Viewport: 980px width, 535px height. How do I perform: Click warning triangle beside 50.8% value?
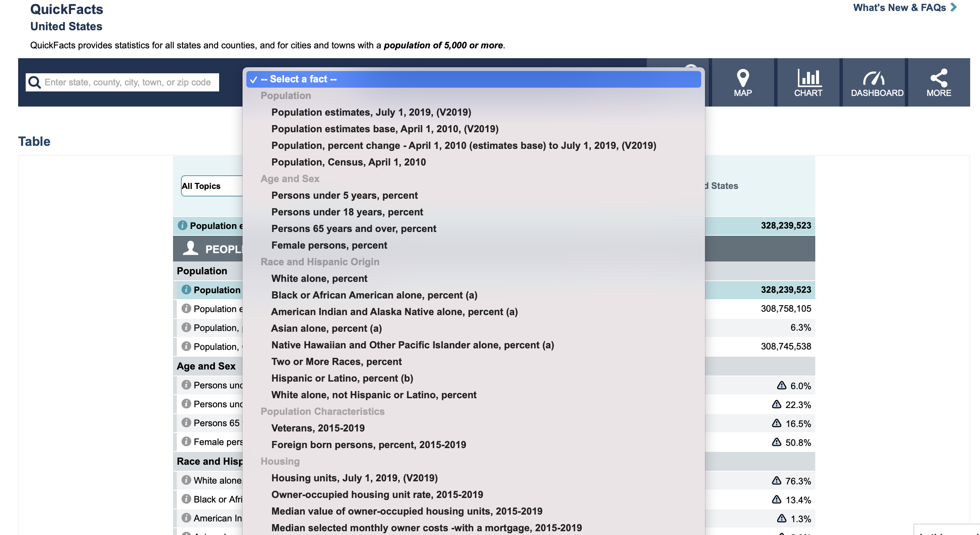point(776,442)
